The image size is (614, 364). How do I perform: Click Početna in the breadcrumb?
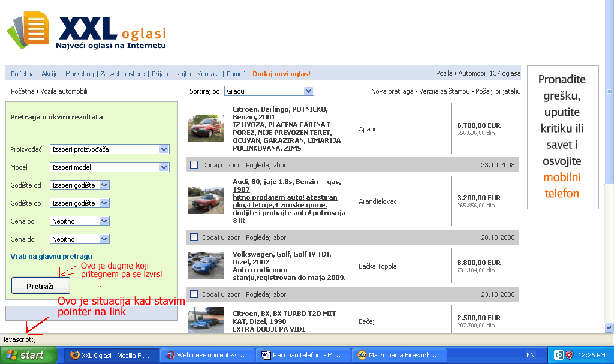pyautogui.click(x=22, y=91)
